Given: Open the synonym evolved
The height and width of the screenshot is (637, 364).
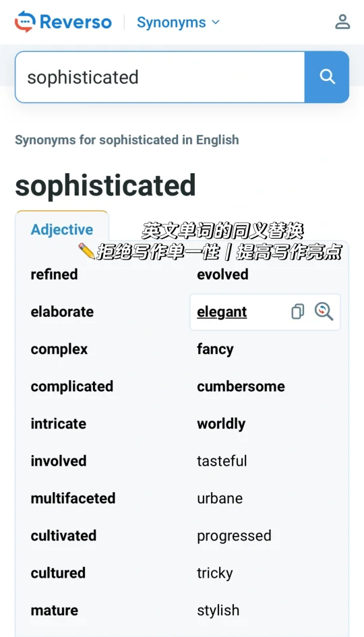Looking at the screenshot, I should coord(222,274).
